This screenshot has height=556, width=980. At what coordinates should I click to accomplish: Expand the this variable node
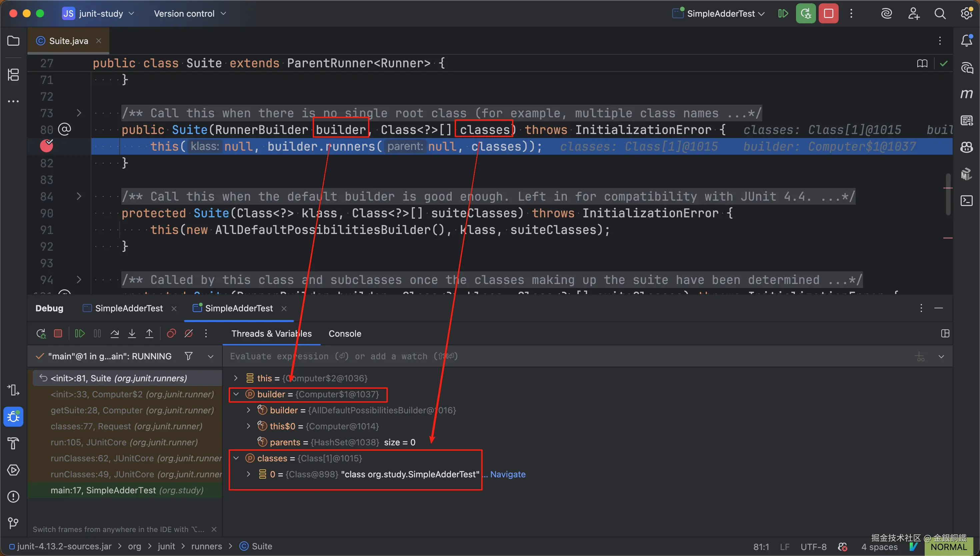[x=236, y=378]
